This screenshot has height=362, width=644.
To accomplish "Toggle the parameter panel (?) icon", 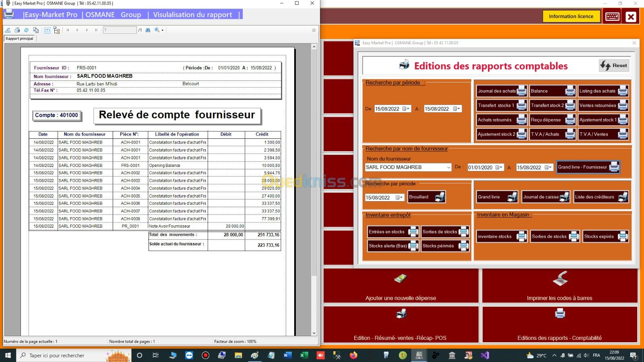I will (x=47, y=30).
